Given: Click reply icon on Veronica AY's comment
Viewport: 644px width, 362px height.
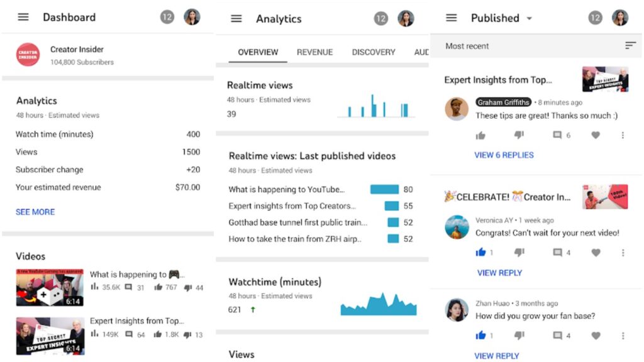Looking at the screenshot, I should pos(557,253).
